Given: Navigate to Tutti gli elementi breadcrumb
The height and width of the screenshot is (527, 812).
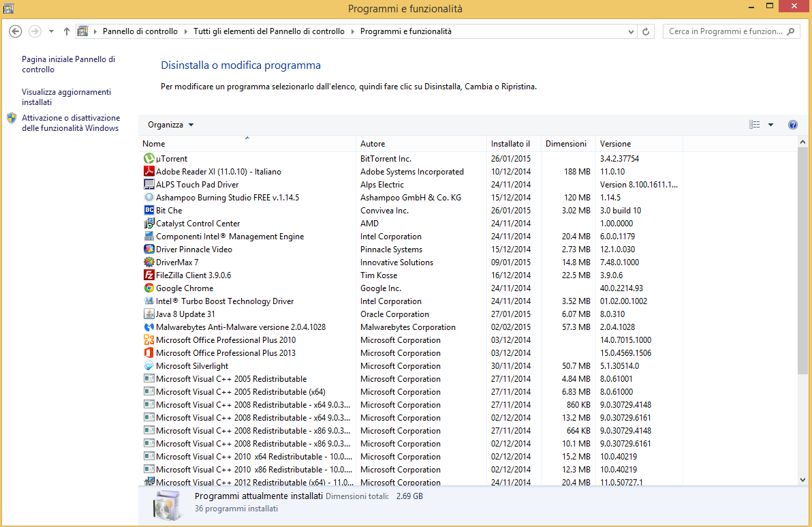Looking at the screenshot, I should click(x=269, y=31).
